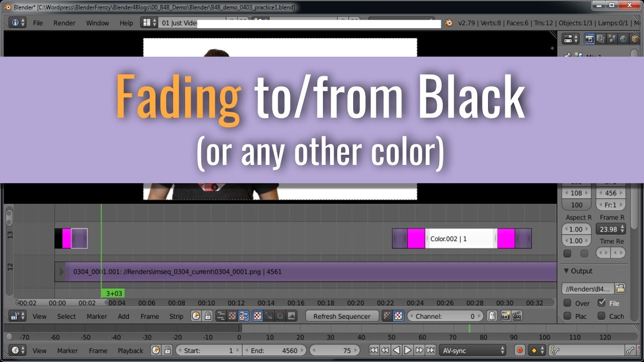644x362 pixels.
Task: Uncheck the File extensions checkbox
Action: (601, 303)
